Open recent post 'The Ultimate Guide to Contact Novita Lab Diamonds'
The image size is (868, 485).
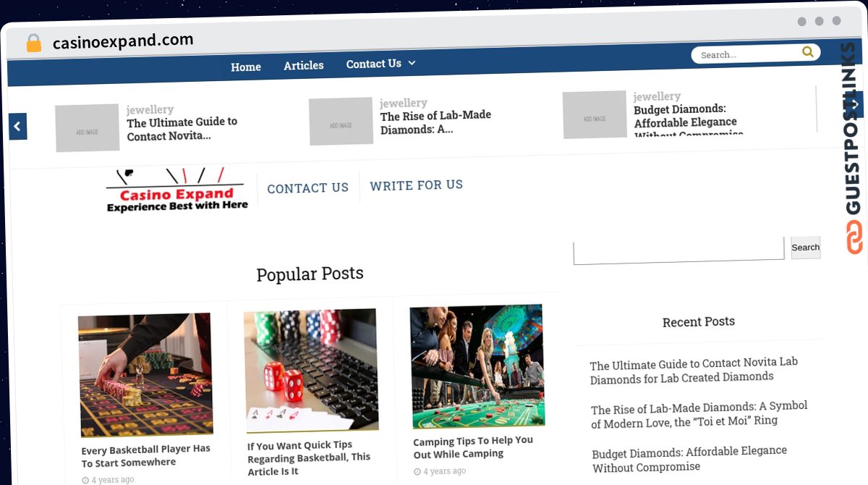(693, 370)
